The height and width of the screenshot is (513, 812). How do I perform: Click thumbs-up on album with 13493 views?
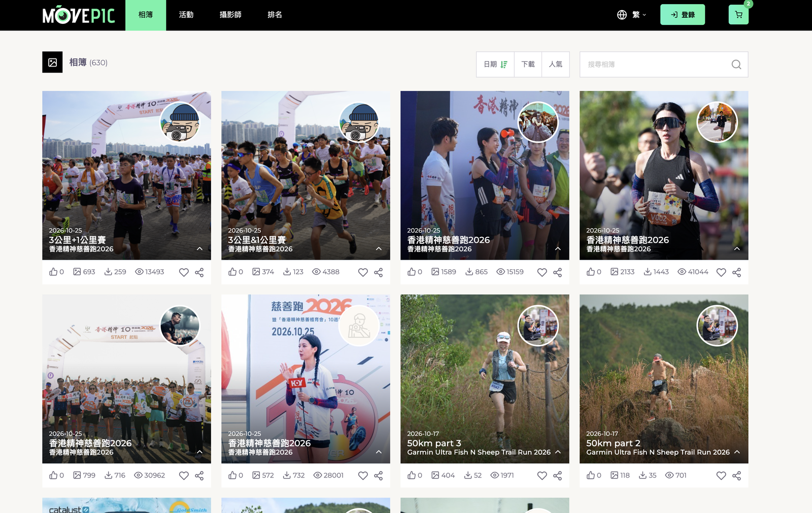click(x=53, y=272)
